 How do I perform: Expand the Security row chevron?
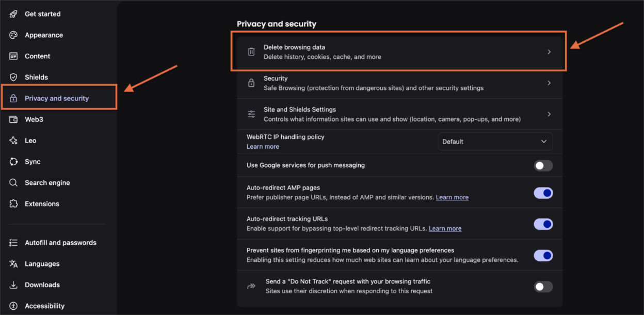(x=549, y=83)
